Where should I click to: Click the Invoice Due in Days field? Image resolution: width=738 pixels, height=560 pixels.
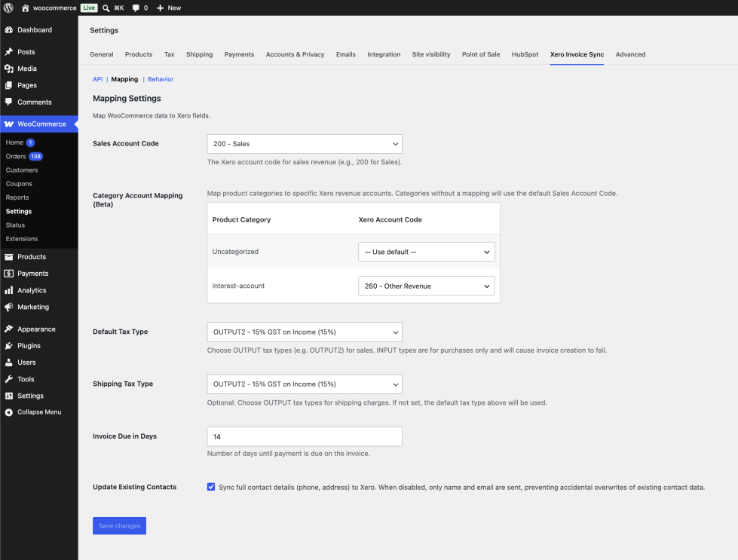click(x=305, y=436)
